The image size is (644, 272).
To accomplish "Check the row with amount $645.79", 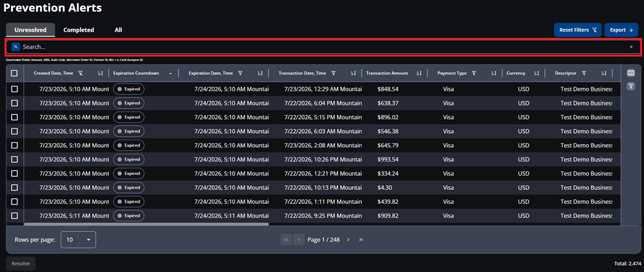I will (14, 145).
